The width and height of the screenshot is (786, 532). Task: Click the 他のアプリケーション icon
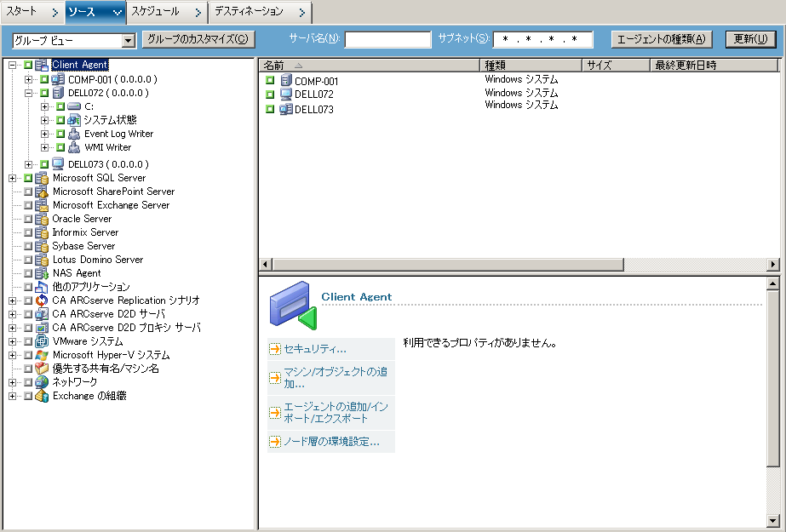[42, 287]
